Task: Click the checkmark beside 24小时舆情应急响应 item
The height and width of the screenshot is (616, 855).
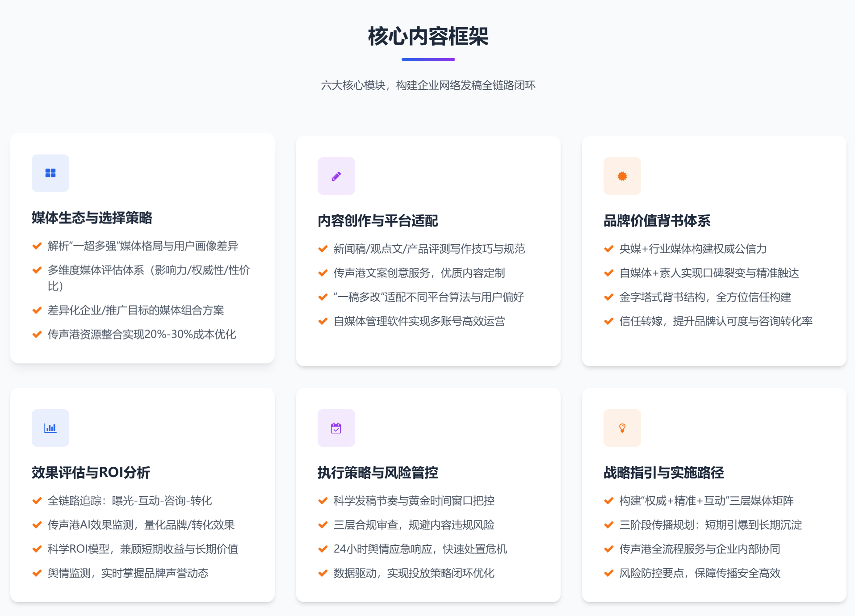Action: click(x=323, y=549)
